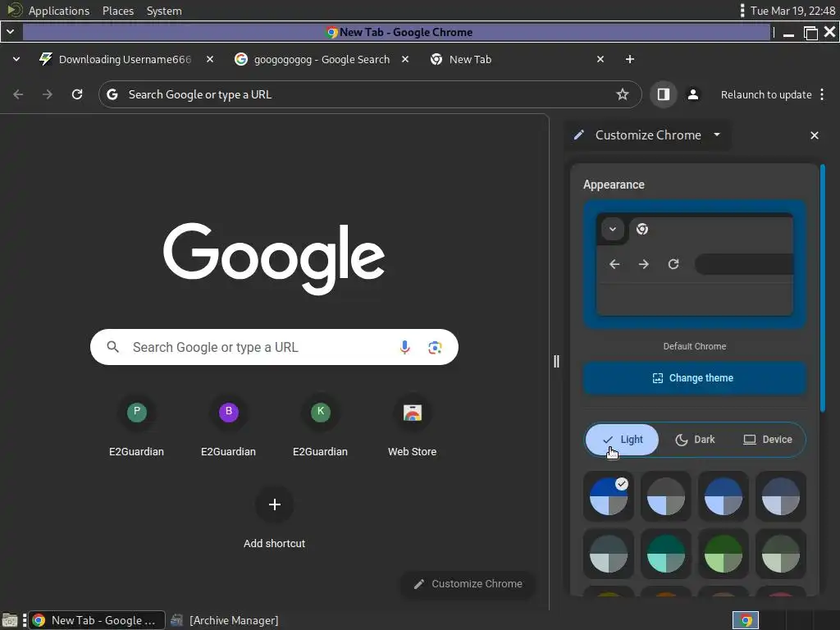840x630 pixels.
Task: Pick the grey color swatch in first row
Action: pyautogui.click(x=666, y=496)
